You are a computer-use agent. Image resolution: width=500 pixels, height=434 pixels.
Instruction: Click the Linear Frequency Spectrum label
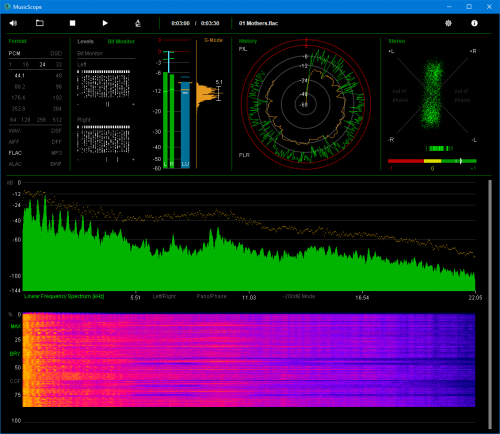pos(64,296)
